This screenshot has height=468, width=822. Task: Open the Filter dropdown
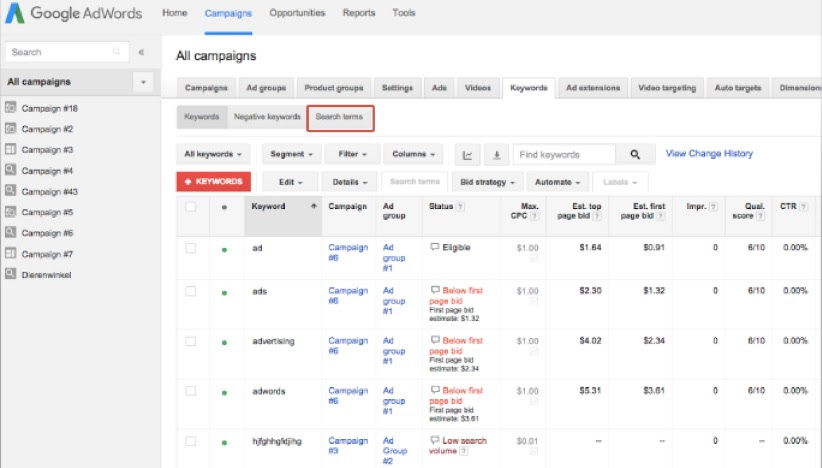point(352,154)
